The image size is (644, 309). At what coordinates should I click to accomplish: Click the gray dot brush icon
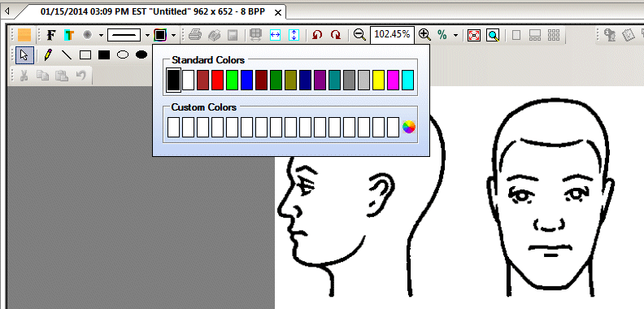point(87,35)
